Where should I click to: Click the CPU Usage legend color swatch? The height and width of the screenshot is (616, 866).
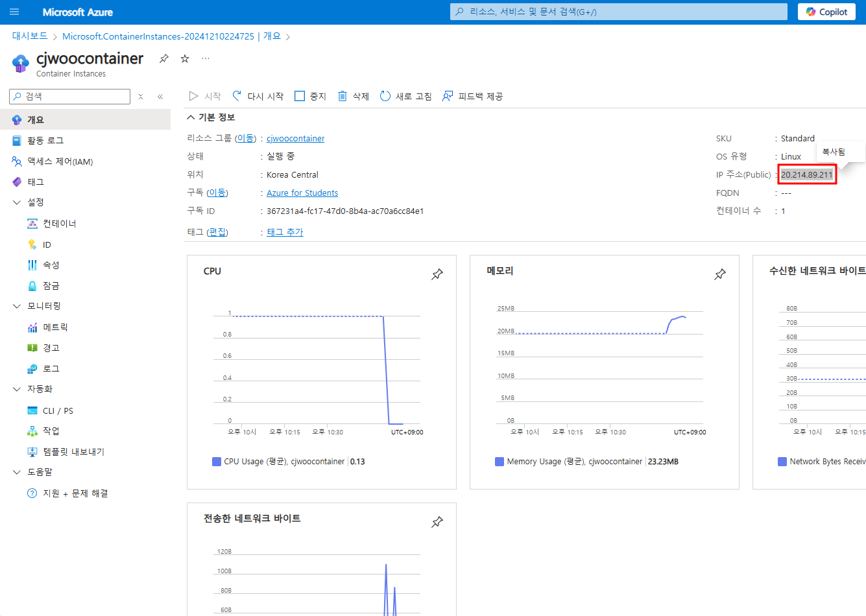[x=217, y=462]
